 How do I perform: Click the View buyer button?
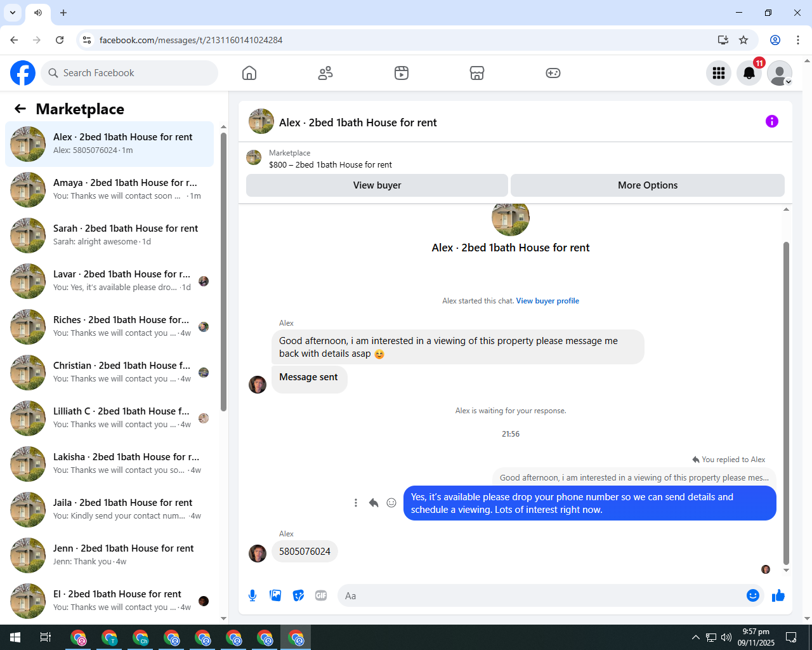pos(377,185)
